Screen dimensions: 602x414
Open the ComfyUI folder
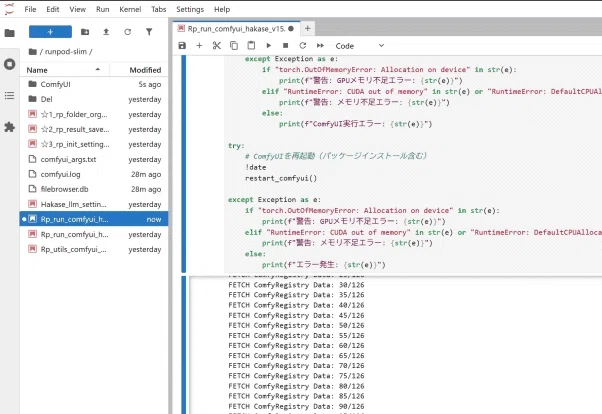(x=94, y=84)
